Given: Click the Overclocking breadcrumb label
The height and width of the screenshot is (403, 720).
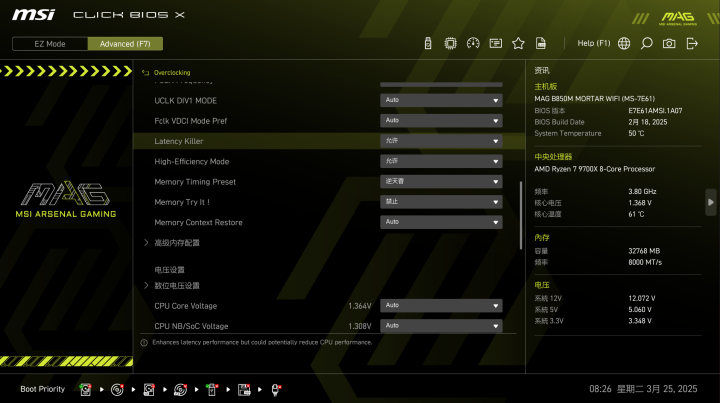Looking at the screenshot, I should 172,73.
